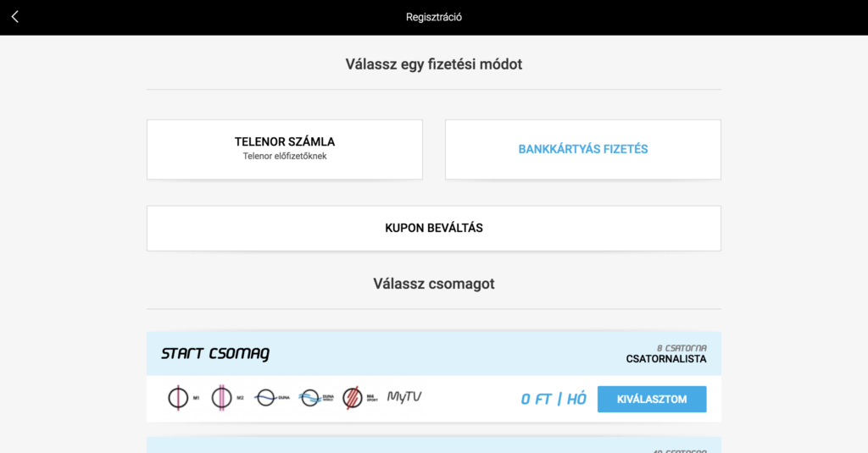
Task: Click the 'Válassz egy fizetési módot' heading
Action: point(434,64)
